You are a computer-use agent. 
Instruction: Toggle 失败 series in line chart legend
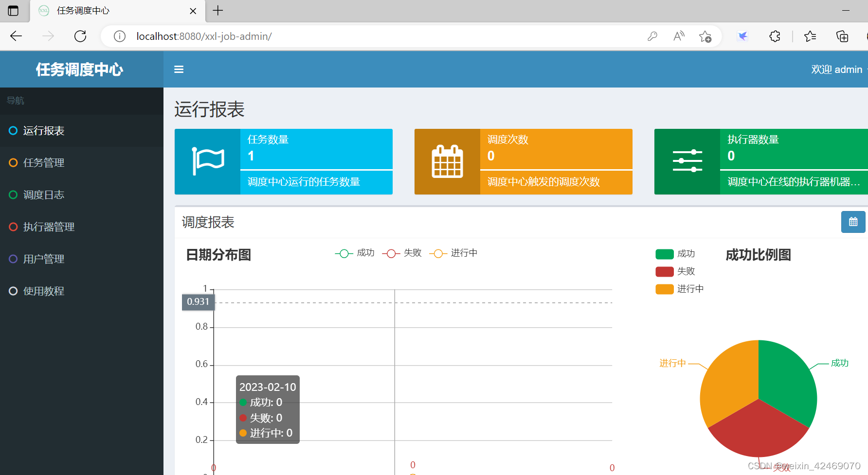pyautogui.click(x=402, y=253)
